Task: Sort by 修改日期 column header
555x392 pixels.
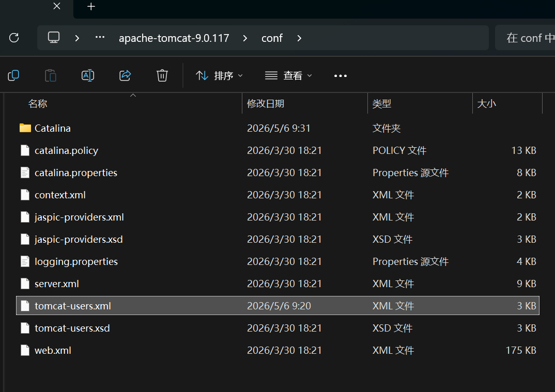Action: [x=266, y=104]
